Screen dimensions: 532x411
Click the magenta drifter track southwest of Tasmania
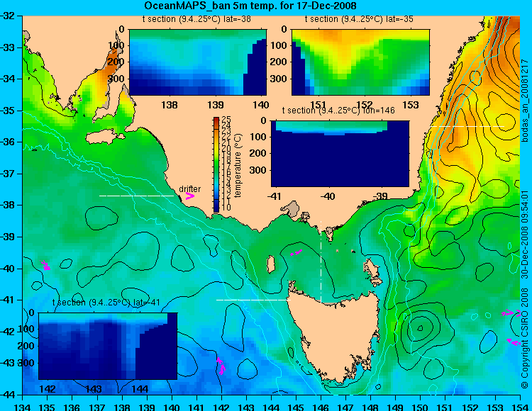(x=221, y=366)
